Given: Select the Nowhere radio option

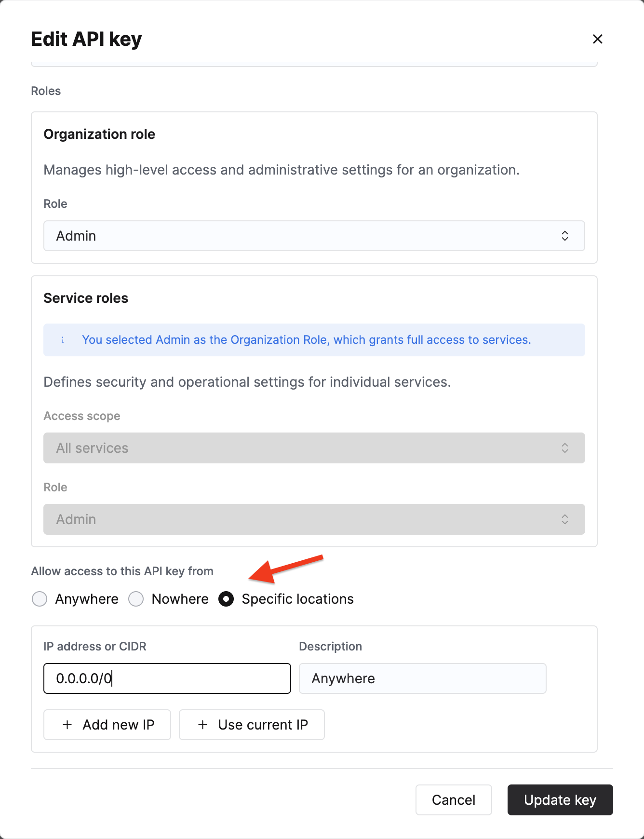Looking at the screenshot, I should (136, 599).
